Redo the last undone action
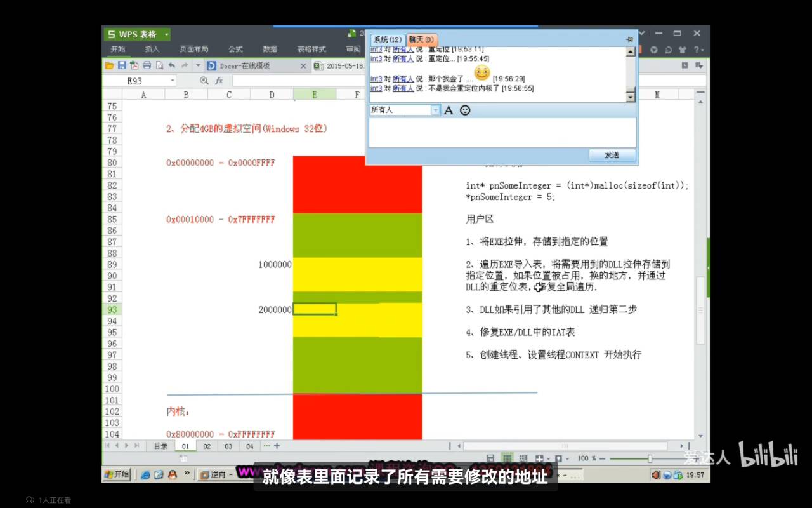Viewport: 812px width, 508px height. pos(185,65)
